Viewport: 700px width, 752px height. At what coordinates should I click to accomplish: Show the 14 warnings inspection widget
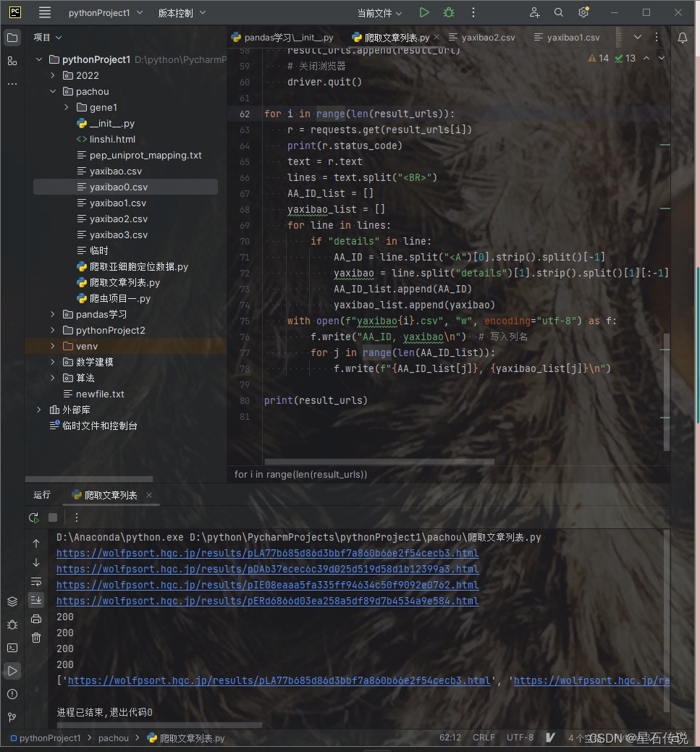[598, 58]
